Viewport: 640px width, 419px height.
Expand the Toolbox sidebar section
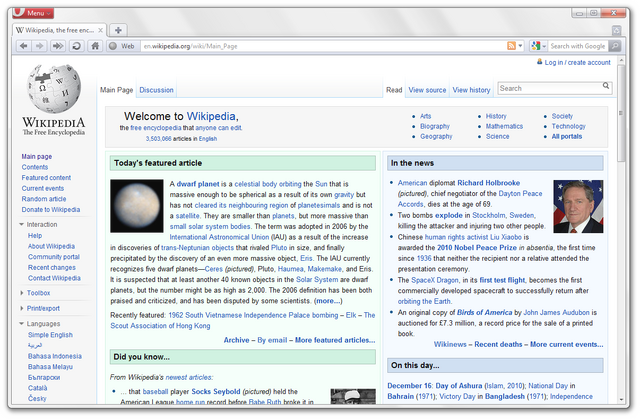click(36, 293)
